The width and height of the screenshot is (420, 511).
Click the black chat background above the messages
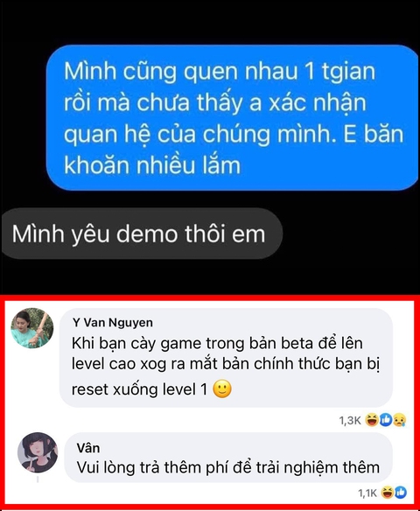[210, 21]
